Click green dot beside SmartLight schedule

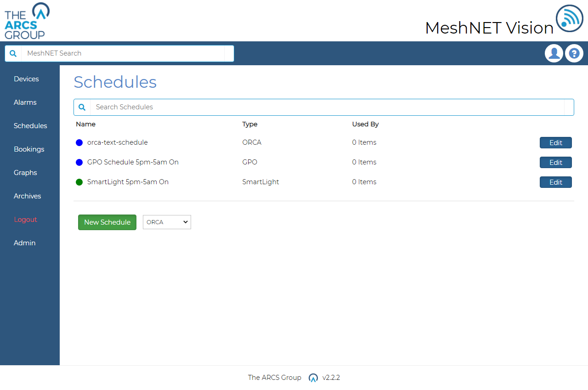pyautogui.click(x=79, y=182)
